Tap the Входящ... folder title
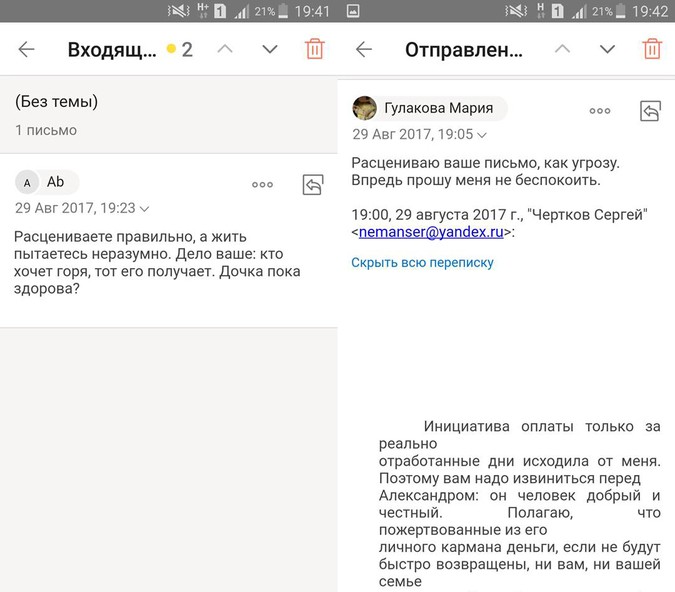 point(112,50)
